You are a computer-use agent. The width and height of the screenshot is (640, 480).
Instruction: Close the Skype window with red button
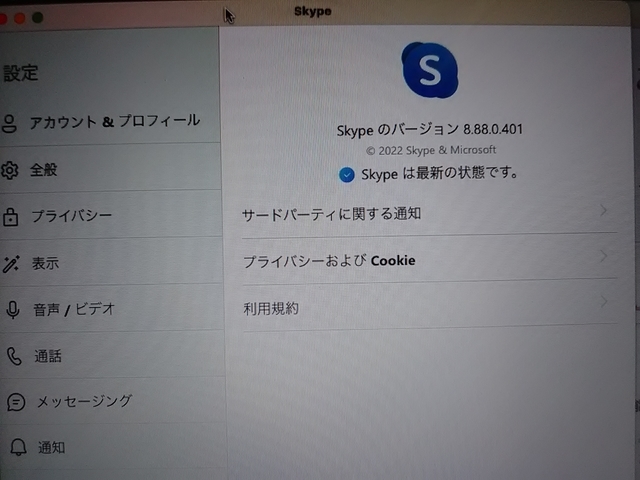point(3,18)
